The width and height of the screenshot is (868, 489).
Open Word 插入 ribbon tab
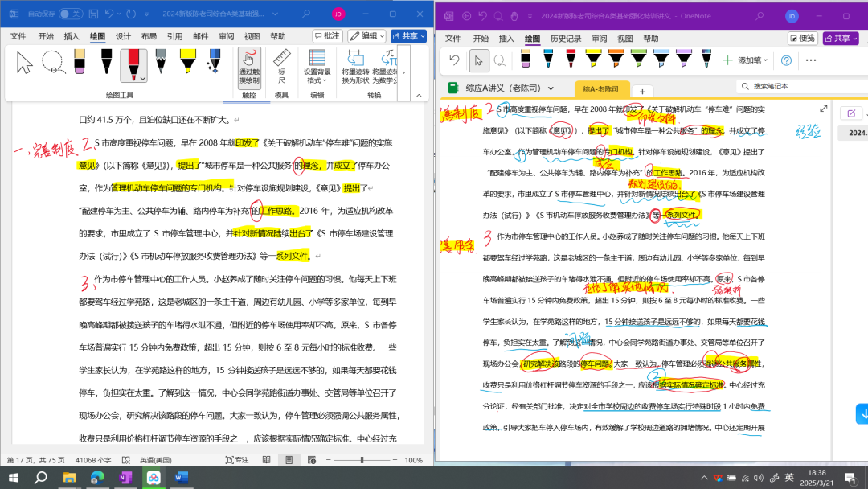(x=72, y=36)
